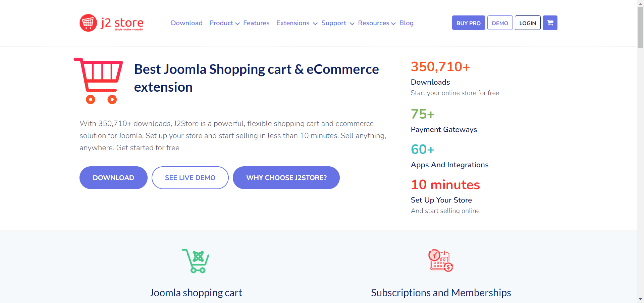The width and height of the screenshot is (644, 303).
Task: Open SEE LIVE DEMO button
Action: (190, 178)
